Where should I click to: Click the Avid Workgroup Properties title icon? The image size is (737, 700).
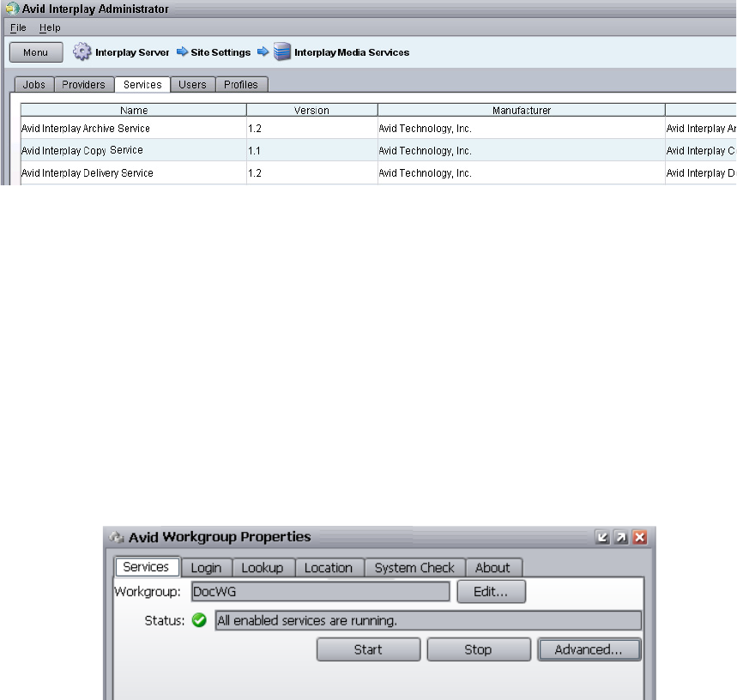[x=116, y=537]
